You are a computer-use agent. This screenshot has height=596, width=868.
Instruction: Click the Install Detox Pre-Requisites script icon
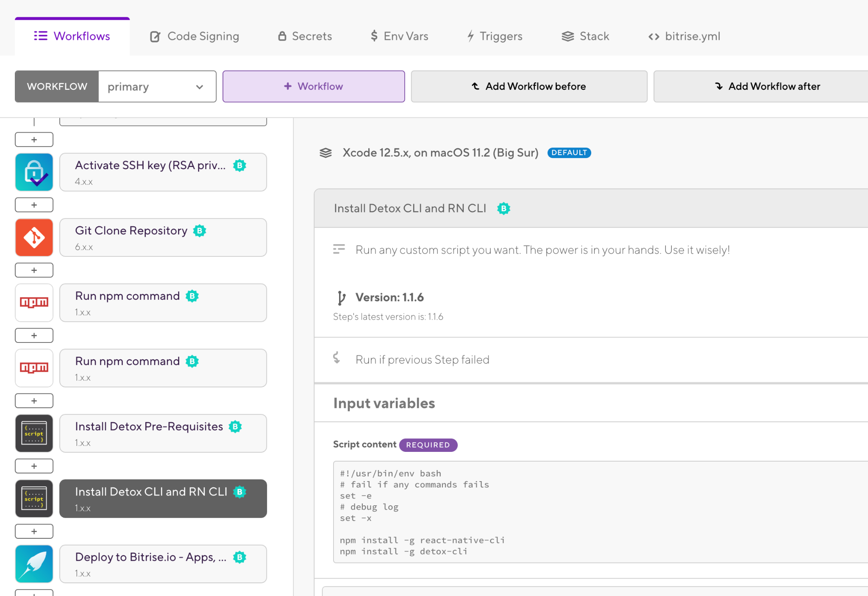coord(34,433)
